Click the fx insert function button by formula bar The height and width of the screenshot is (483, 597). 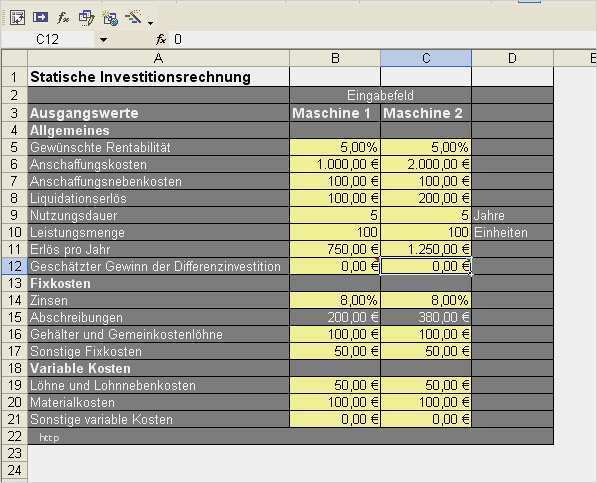point(161,39)
